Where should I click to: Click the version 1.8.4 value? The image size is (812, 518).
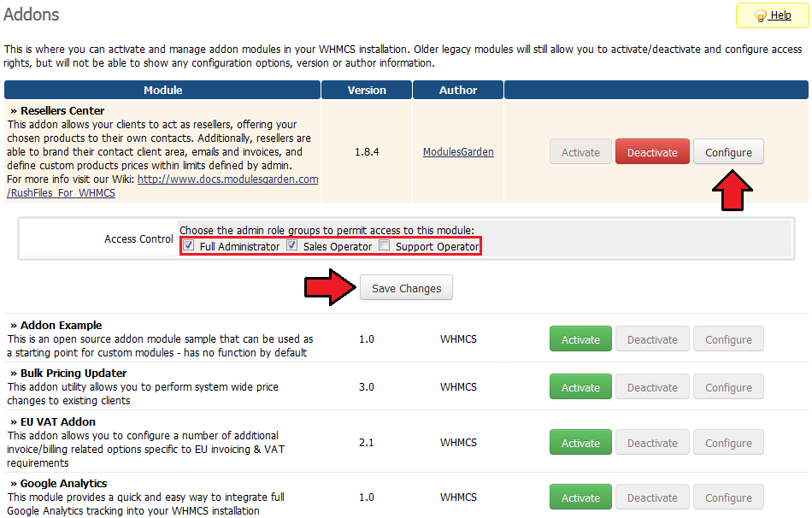(x=367, y=152)
